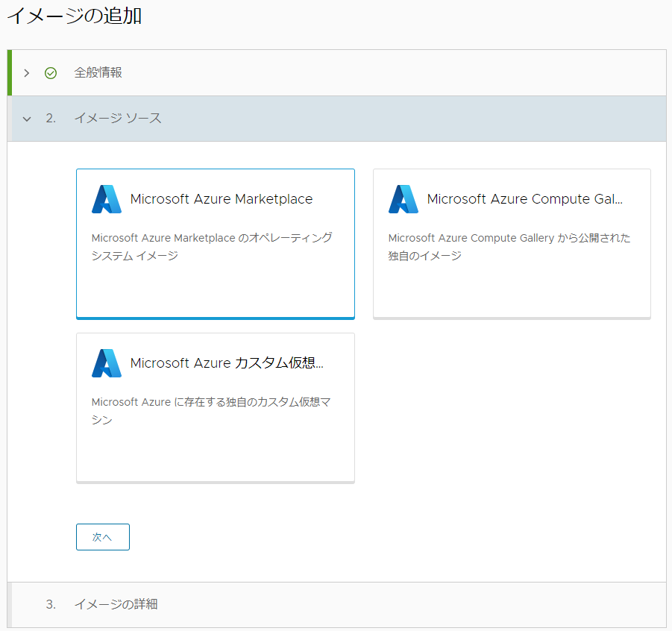Click the Azure logo on the Marketplace card
This screenshot has height=631, width=672.
107,199
